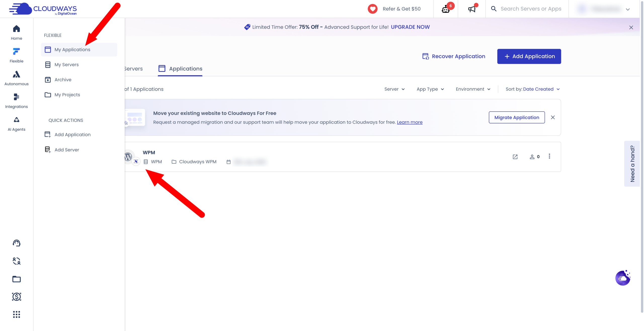
Task: Expand the Server filter dropdown
Action: [394, 89]
